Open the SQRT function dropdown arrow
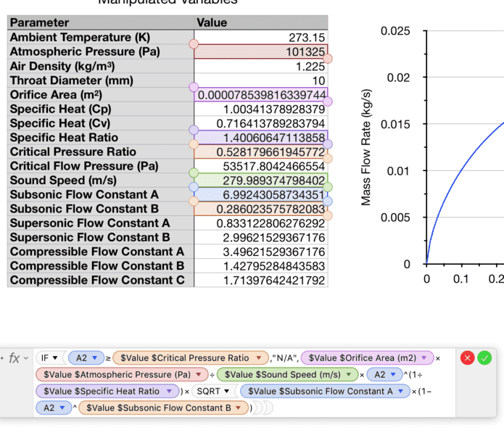Screen dimensions: 504x435 [227, 391]
